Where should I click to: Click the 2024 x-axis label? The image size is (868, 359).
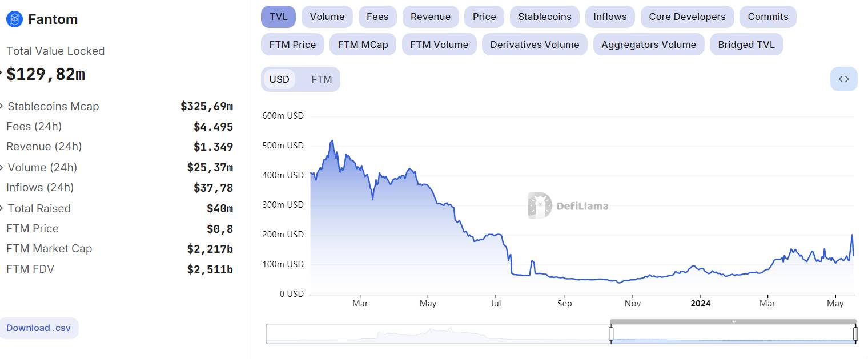click(701, 303)
